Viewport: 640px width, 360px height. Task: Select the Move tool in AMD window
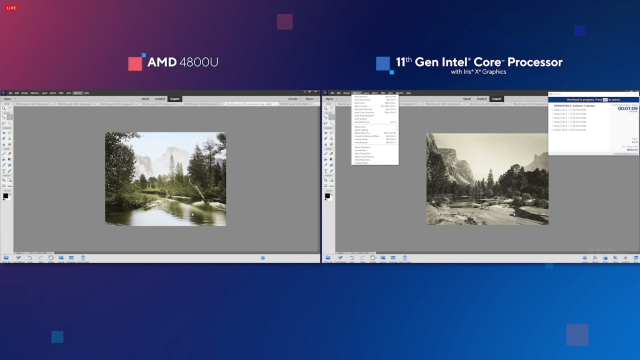[x=4, y=118]
